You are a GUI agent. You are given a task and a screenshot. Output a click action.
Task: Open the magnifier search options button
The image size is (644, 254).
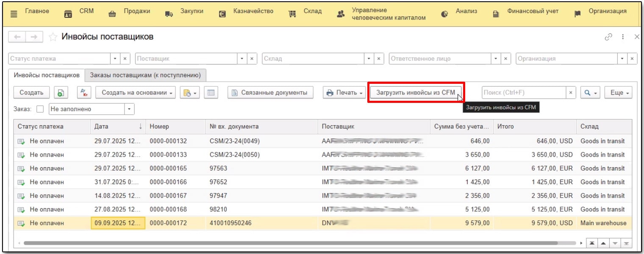coord(590,93)
